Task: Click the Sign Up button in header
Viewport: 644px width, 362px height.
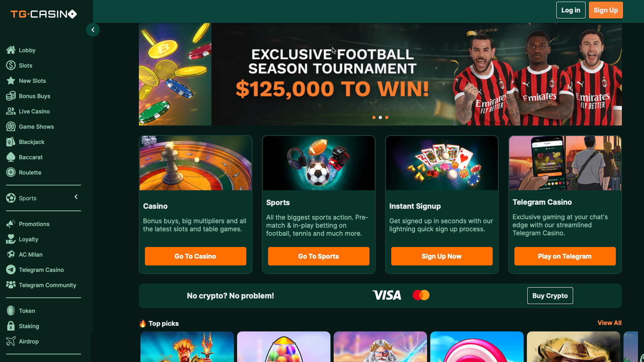Action: 606,10
